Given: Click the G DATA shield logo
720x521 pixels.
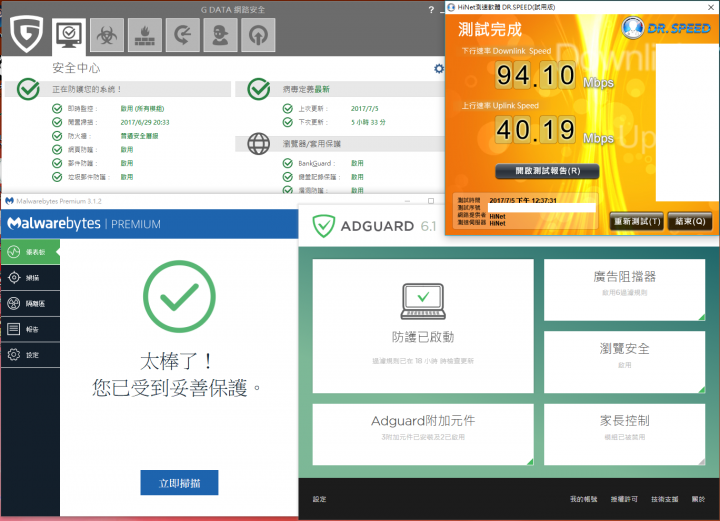Looking at the screenshot, I should [x=27, y=34].
